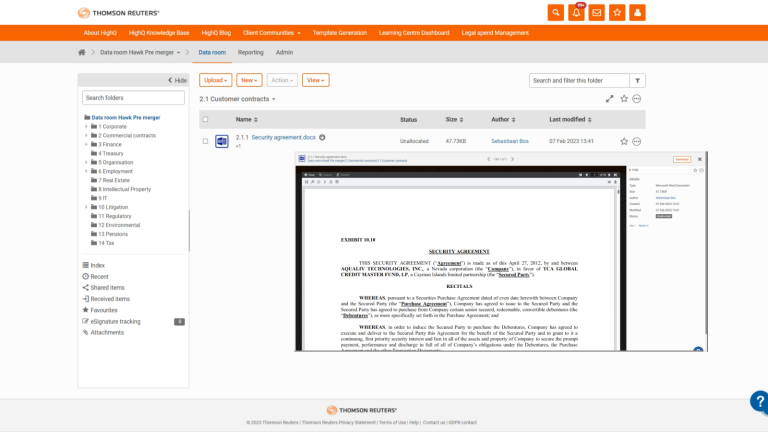The height and width of the screenshot is (432, 768).
Task: Open the help question mark bubble
Action: (760, 401)
